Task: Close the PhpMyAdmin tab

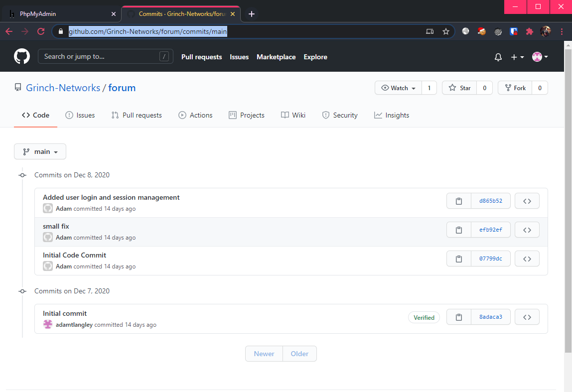Action: tap(114, 14)
